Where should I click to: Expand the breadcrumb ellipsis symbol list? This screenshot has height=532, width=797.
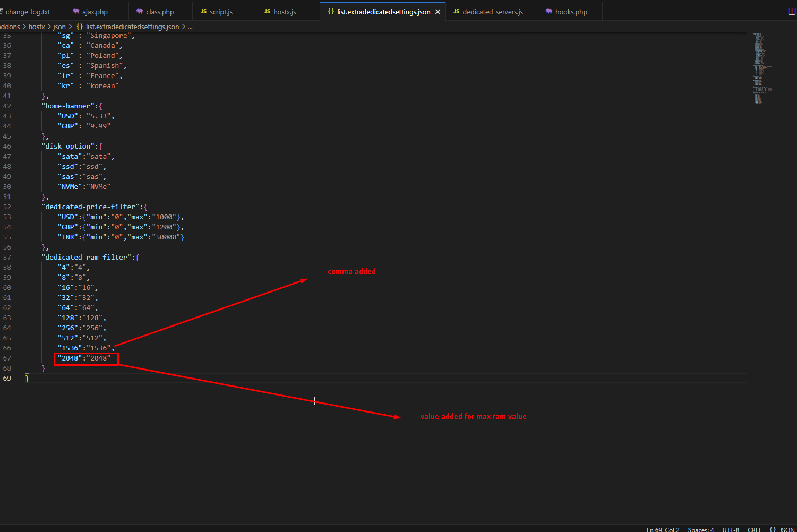coord(190,27)
